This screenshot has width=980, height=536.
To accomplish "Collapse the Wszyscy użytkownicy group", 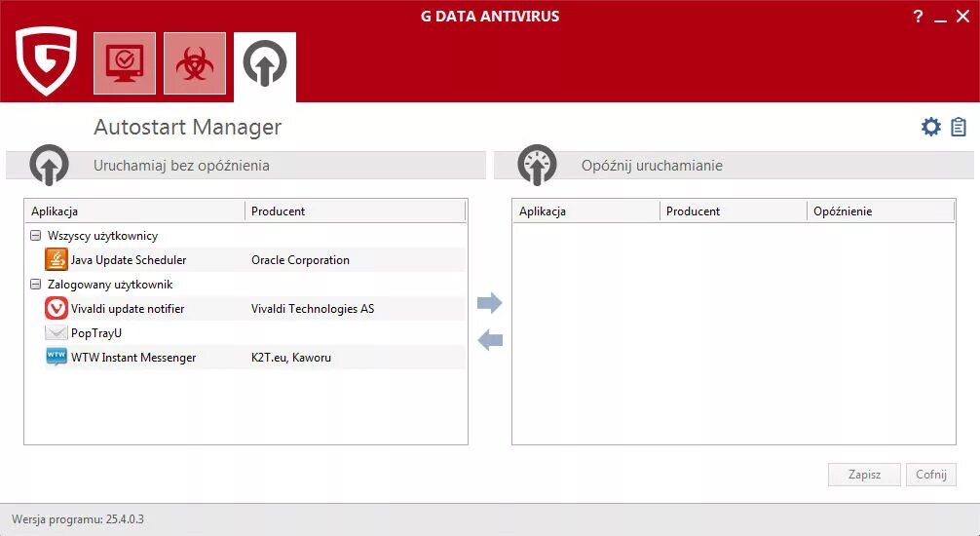I will click(36, 236).
